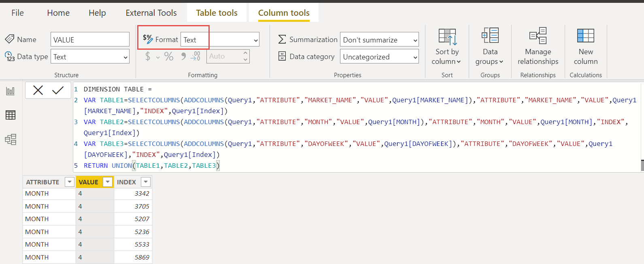The height and width of the screenshot is (264, 644).
Task: Toggle thousands separator comma icon
Action: click(183, 56)
